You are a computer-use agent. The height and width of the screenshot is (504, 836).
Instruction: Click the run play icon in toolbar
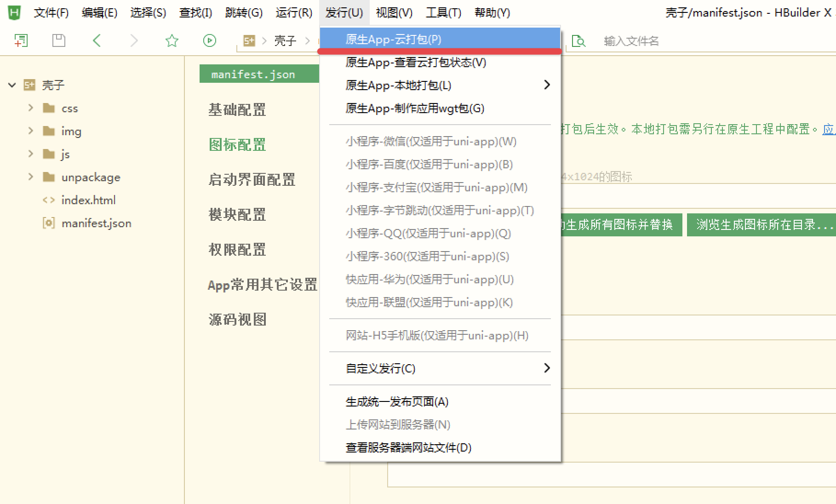click(x=209, y=40)
